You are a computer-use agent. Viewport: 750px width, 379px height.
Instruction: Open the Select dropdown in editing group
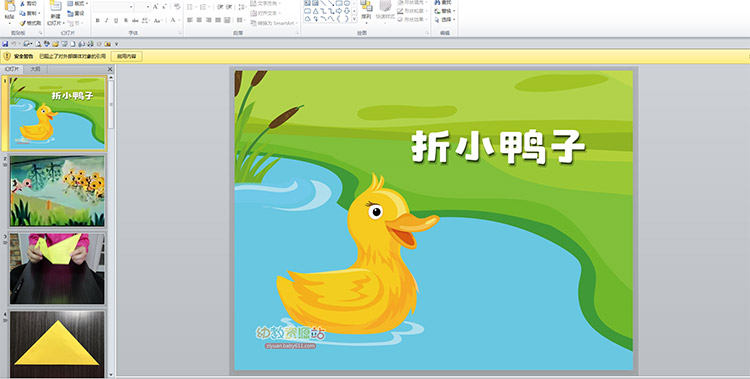[x=444, y=20]
